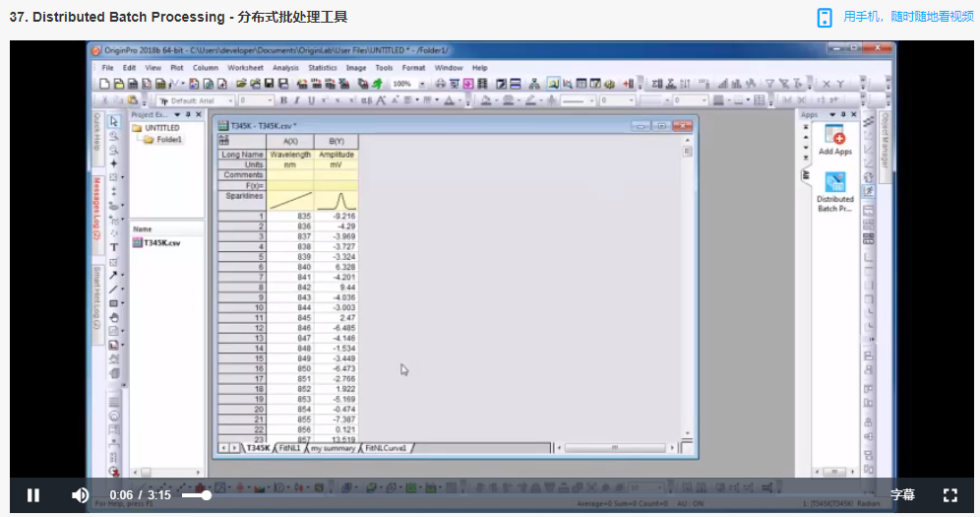Screen dimensions: 980x517
Task: Select the Text tool (T)
Action: point(114,247)
